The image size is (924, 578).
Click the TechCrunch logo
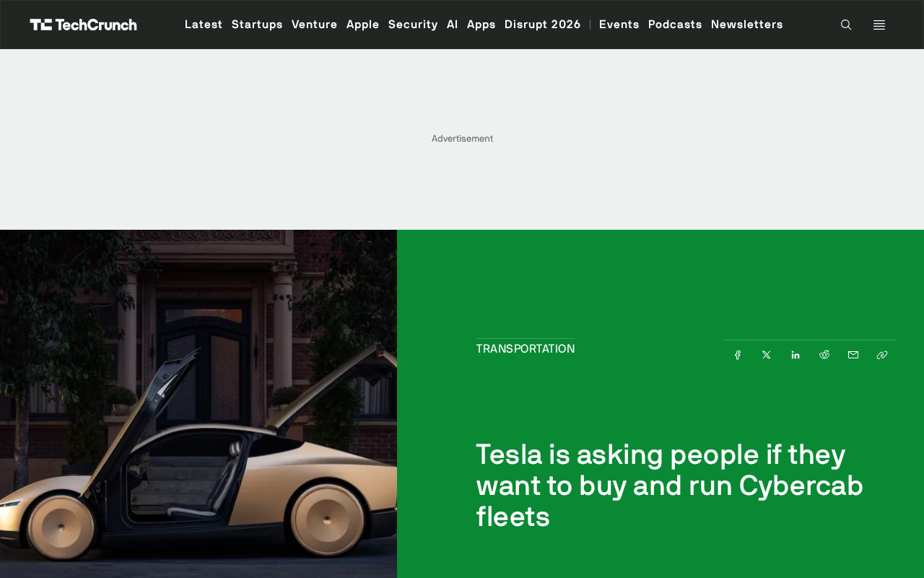click(83, 25)
